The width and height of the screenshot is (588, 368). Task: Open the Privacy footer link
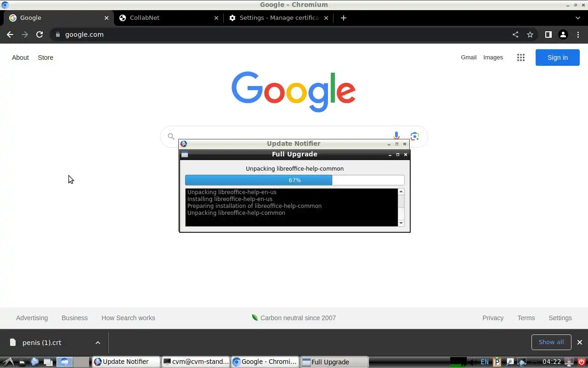(x=493, y=318)
